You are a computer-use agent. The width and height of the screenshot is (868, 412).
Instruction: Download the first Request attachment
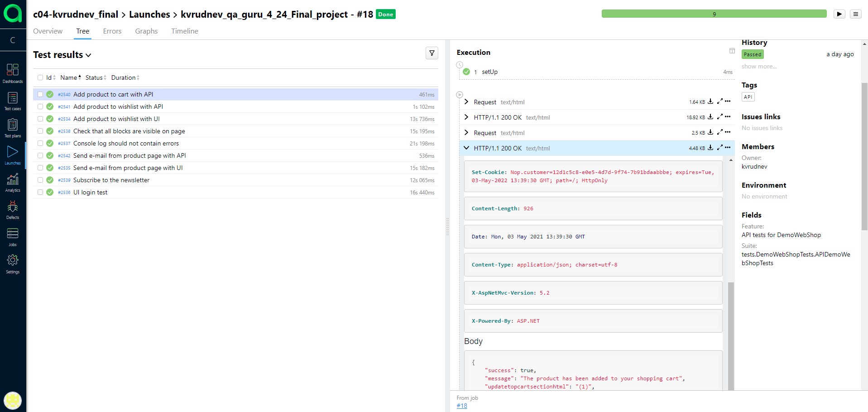[710, 102]
